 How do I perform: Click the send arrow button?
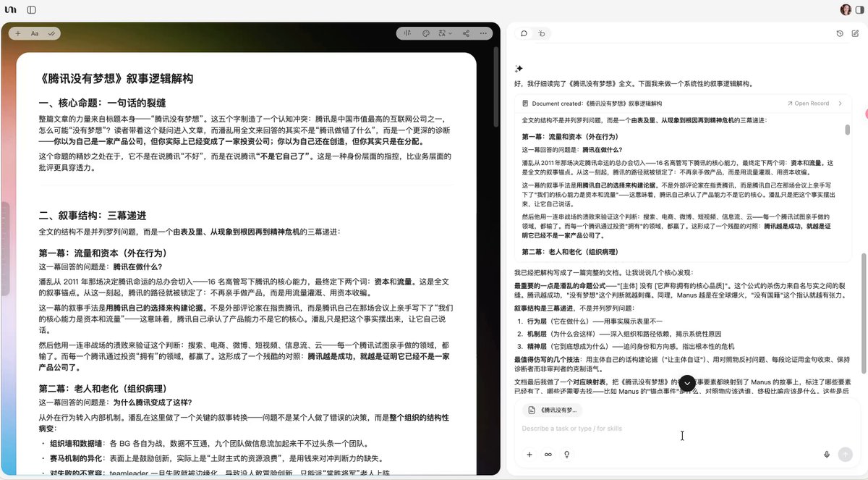(845, 455)
